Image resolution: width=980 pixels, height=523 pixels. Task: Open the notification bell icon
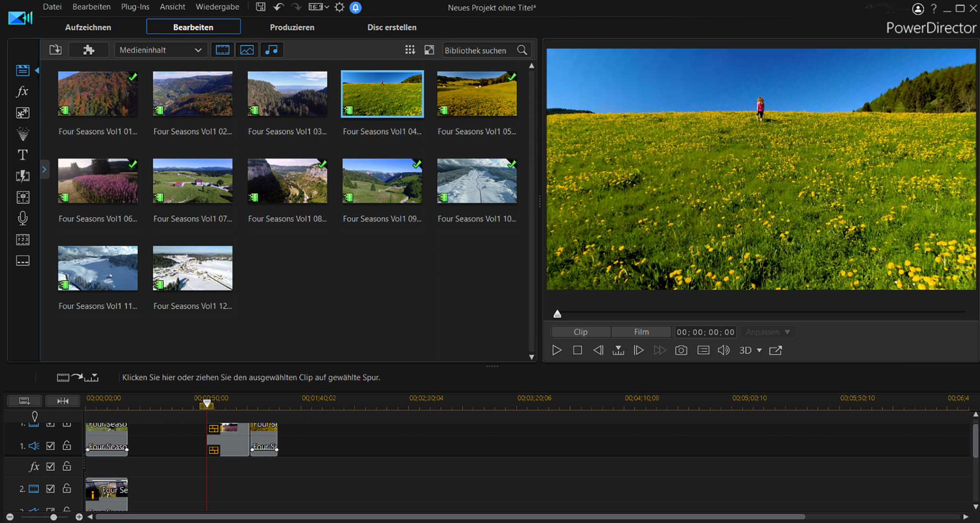tap(356, 7)
